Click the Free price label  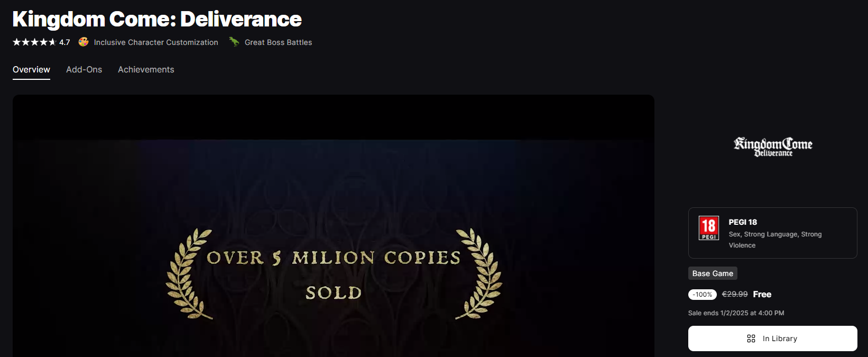(762, 294)
